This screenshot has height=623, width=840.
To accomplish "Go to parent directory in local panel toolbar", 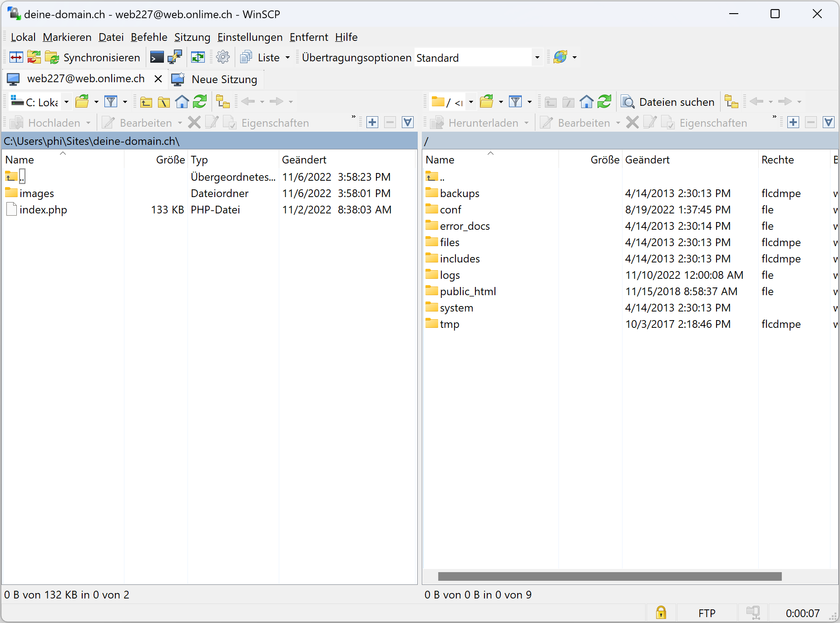I will point(146,102).
